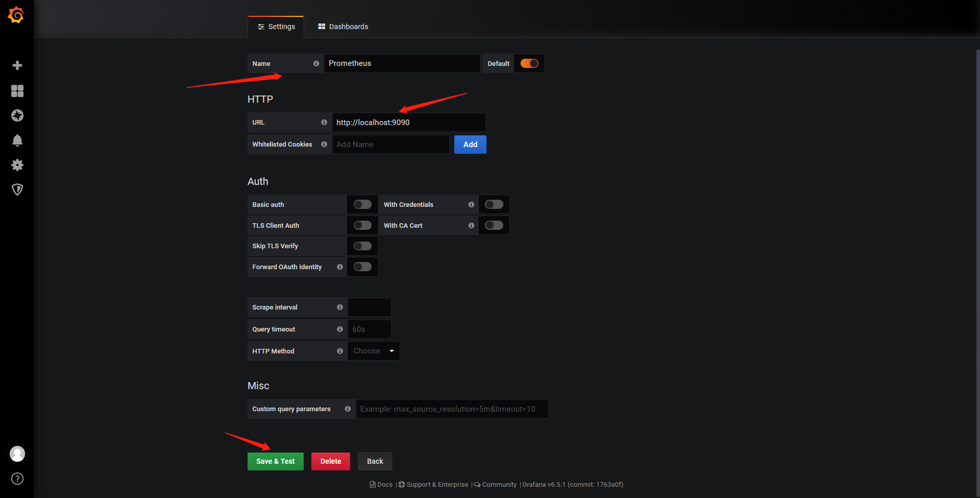980x498 pixels.
Task: Open the Help question mark icon
Action: tap(17, 479)
